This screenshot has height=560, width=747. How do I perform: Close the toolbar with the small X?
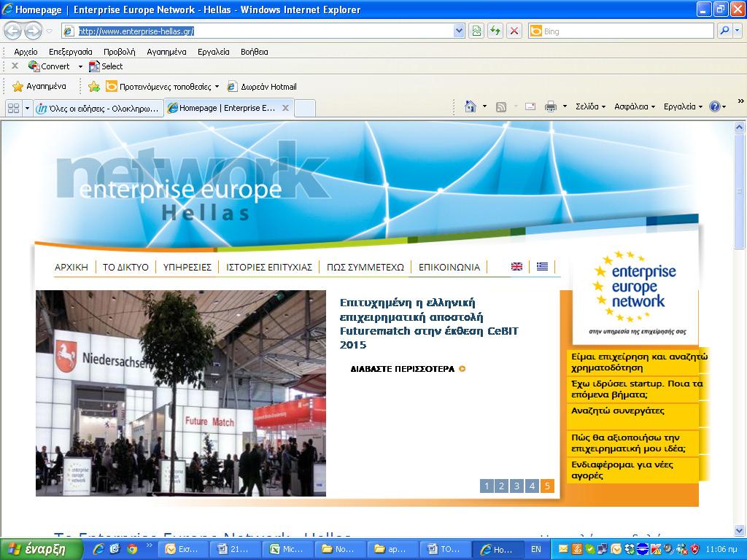point(15,66)
